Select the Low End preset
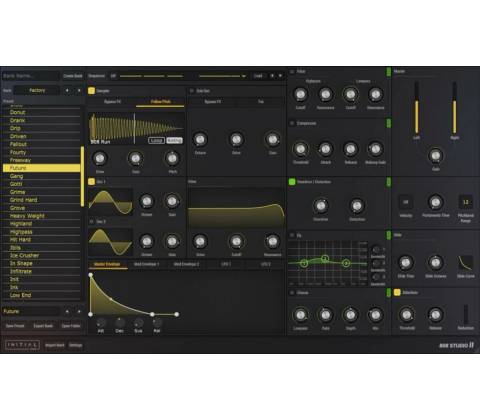 (x=41, y=295)
